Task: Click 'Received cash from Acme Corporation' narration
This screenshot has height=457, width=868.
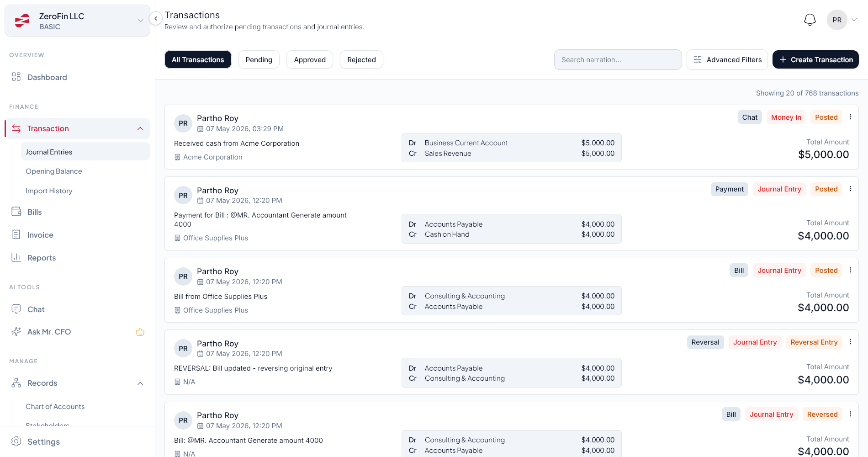Action: tap(237, 143)
